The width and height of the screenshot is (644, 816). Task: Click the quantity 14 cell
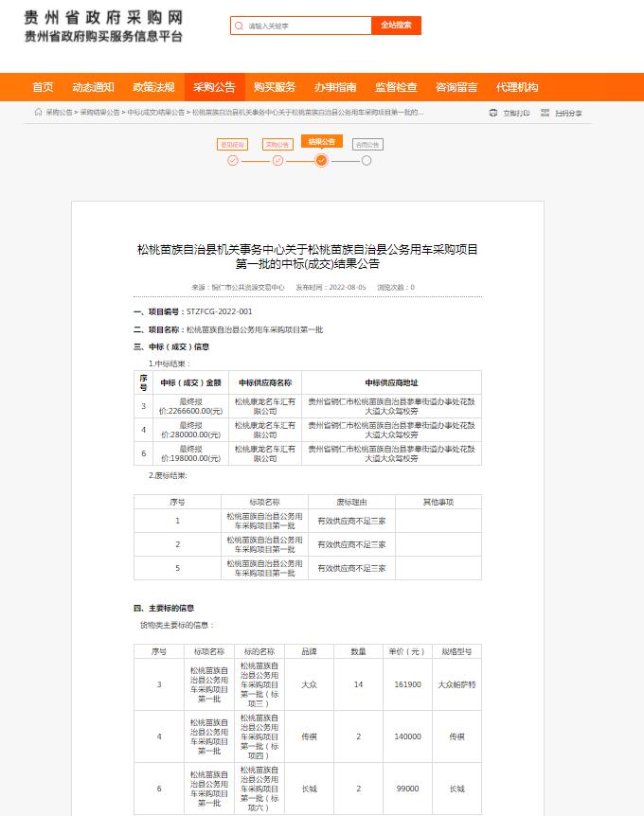[358, 684]
